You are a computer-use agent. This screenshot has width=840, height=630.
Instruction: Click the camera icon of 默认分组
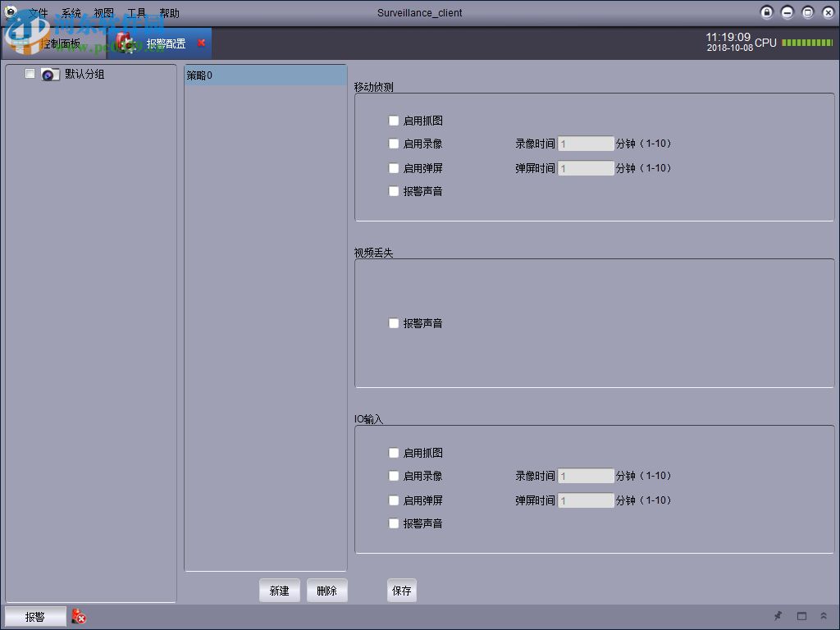pos(50,75)
